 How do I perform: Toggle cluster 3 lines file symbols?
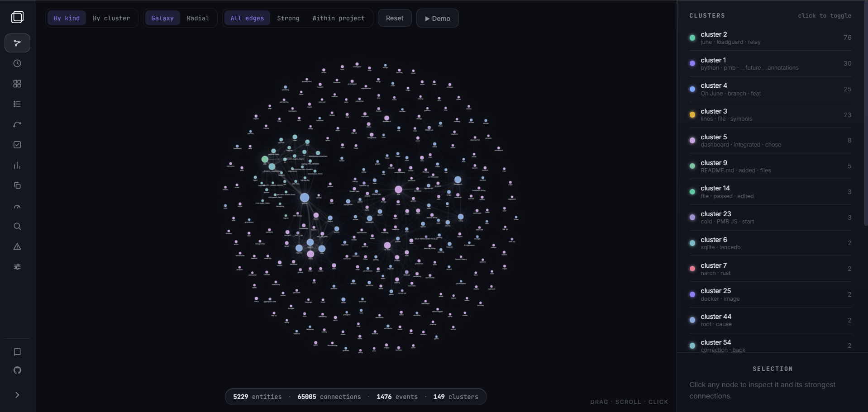(x=770, y=115)
